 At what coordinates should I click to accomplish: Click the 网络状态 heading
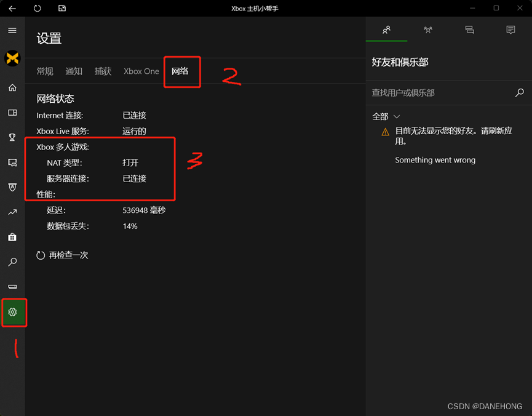(55, 99)
